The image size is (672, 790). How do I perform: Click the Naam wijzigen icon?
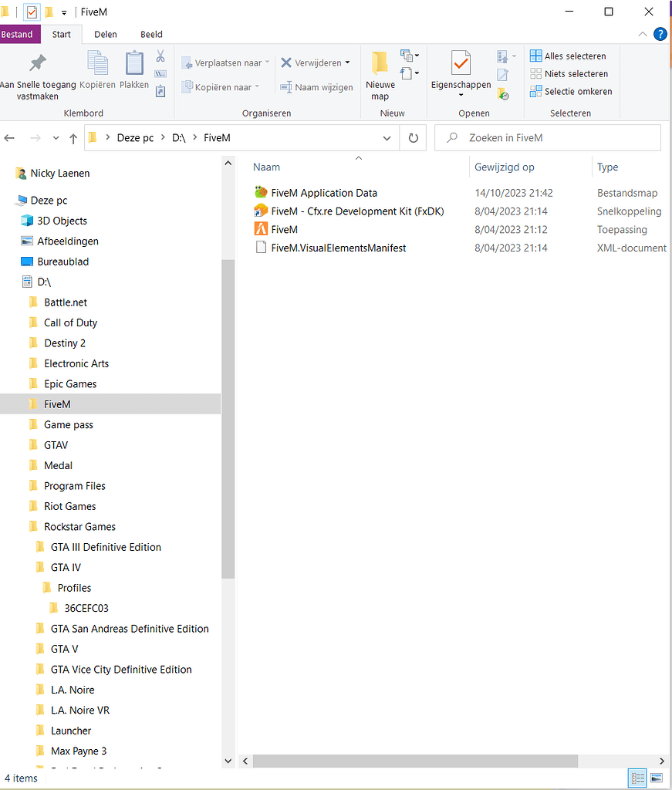288,87
